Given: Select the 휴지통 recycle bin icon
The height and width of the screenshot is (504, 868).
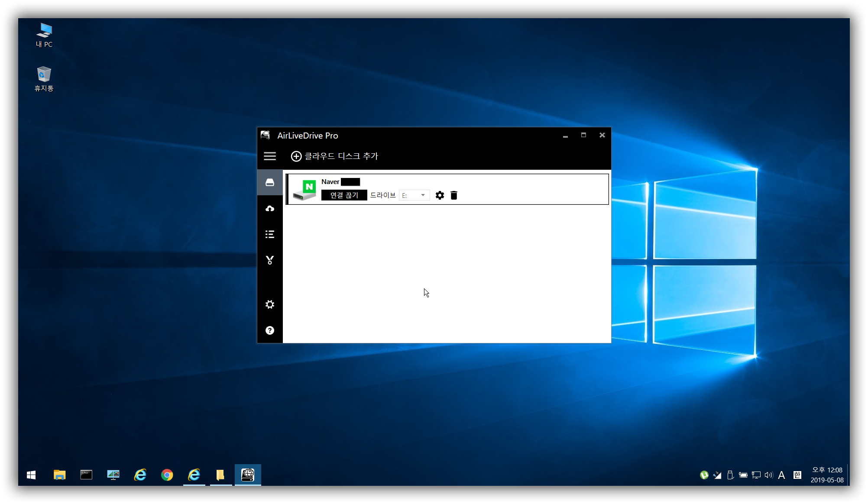Looking at the screenshot, I should (x=44, y=79).
